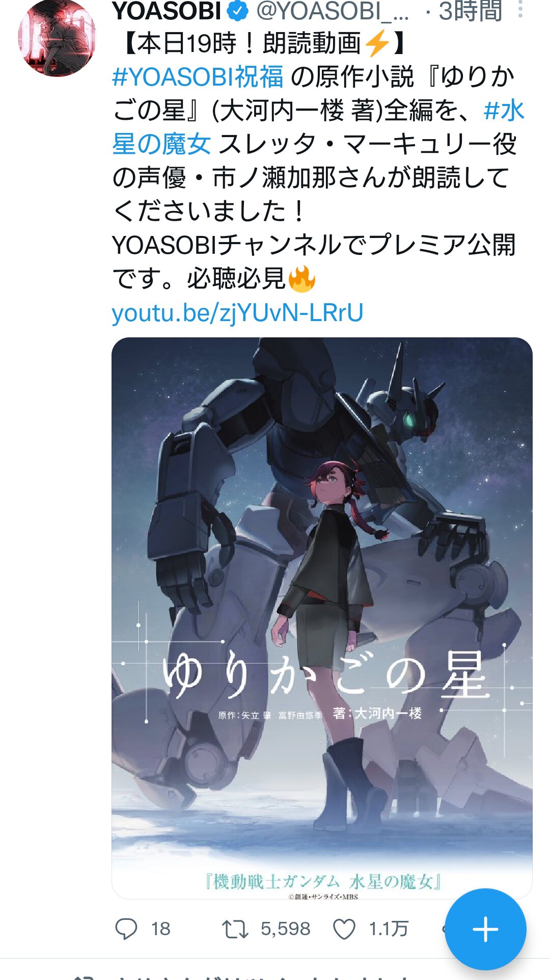
Task: Open tweet details by tapping the 朗読動画 text
Action: pyautogui.click(x=312, y=43)
